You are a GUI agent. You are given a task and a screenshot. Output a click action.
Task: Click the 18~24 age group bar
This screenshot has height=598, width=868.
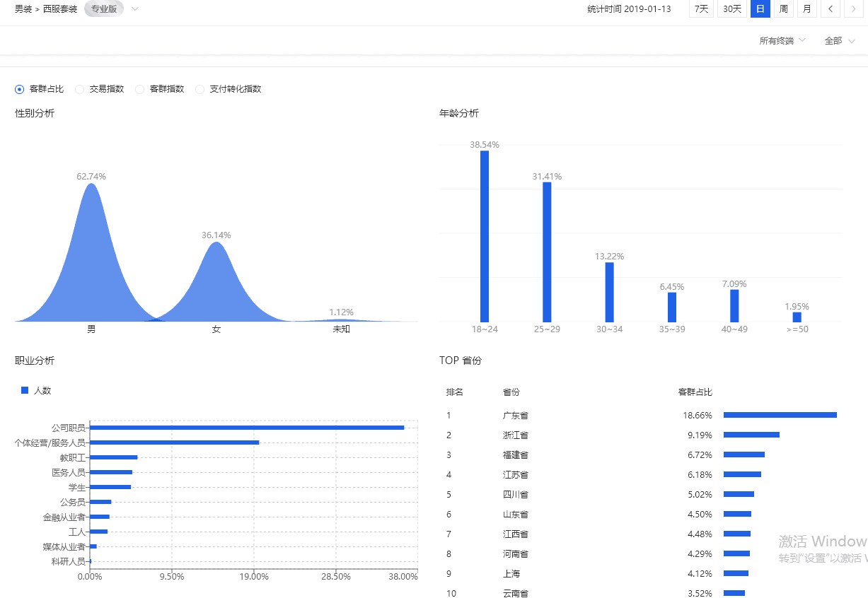click(485, 236)
